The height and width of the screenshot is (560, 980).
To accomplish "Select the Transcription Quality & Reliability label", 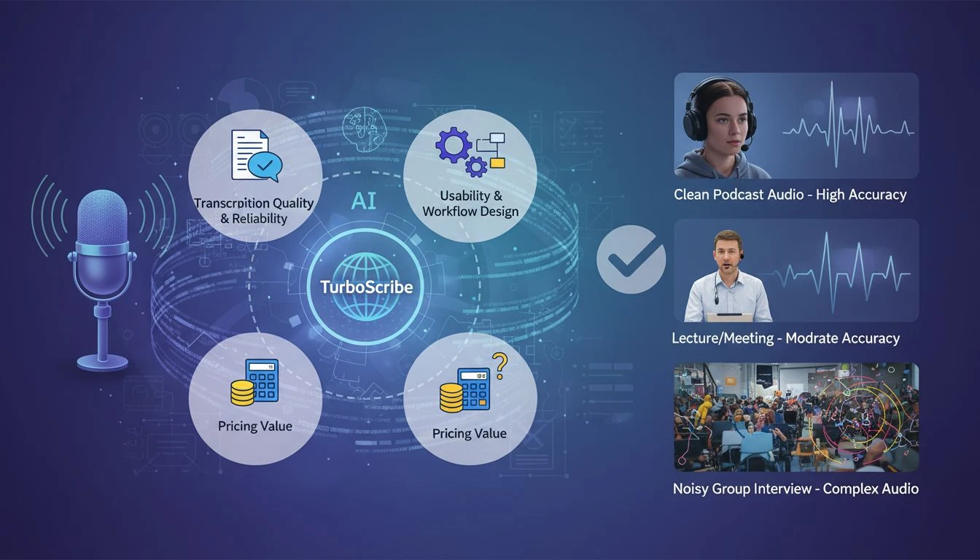I will pyautogui.click(x=252, y=211).
